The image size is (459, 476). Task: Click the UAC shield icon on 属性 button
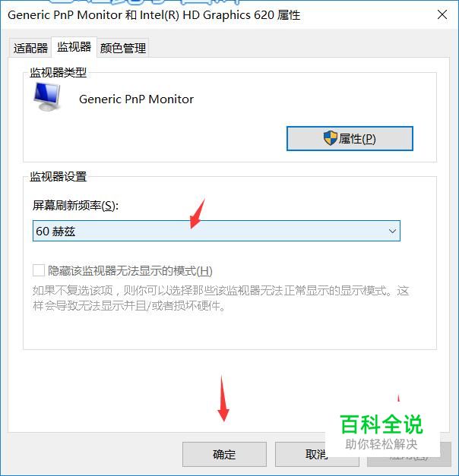click(x=330, y=138)
